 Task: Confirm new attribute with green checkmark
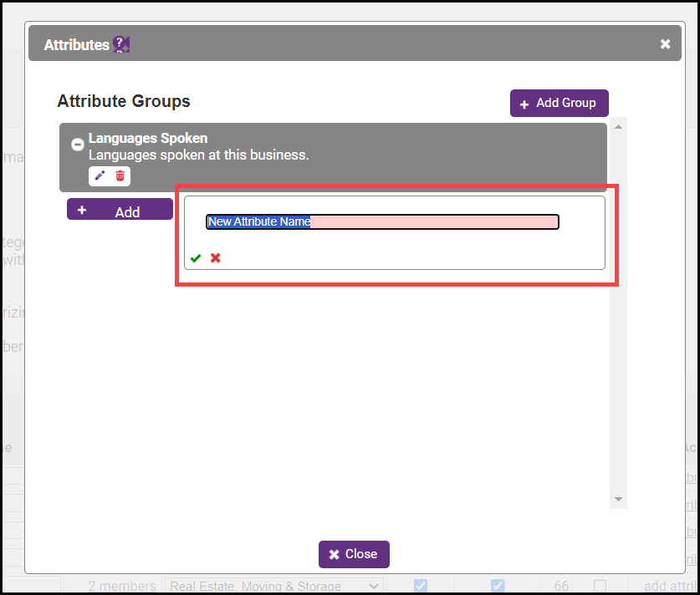click(196, 258)
